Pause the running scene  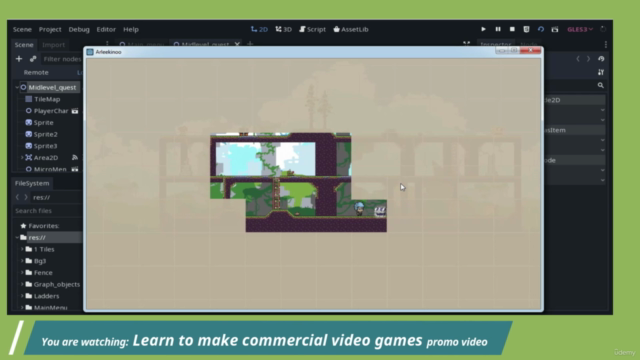pos(498,29)
